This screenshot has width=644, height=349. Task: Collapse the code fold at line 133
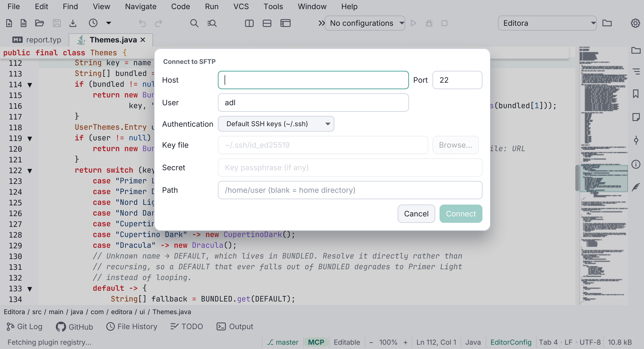tap(30, 289)
